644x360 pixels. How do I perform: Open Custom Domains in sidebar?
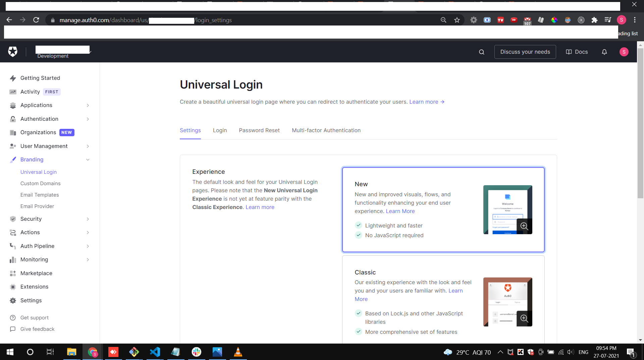(x=41, y=184)
